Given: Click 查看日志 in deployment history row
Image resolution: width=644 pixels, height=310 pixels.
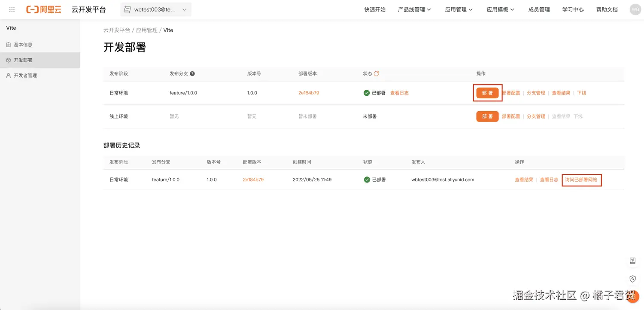Looking at the screenshot, I should [x=549, y=179].
